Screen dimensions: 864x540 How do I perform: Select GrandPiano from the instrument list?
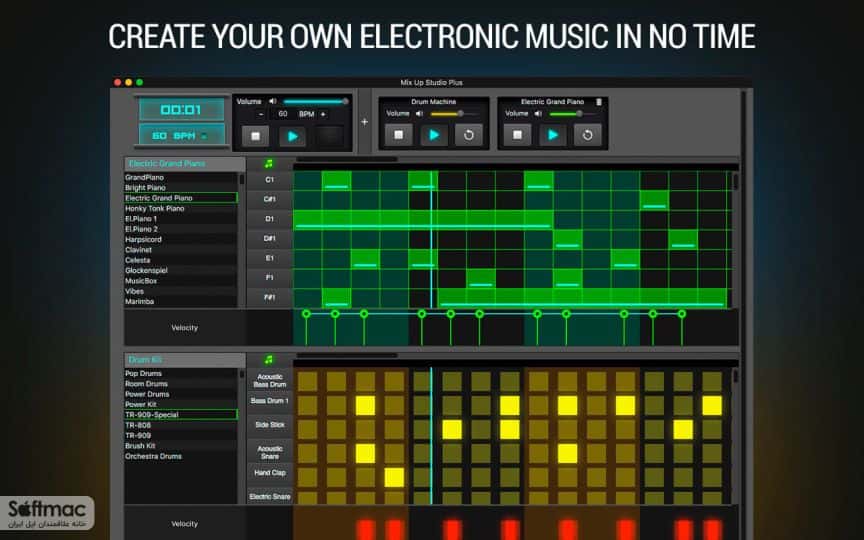tap(181, 177)
